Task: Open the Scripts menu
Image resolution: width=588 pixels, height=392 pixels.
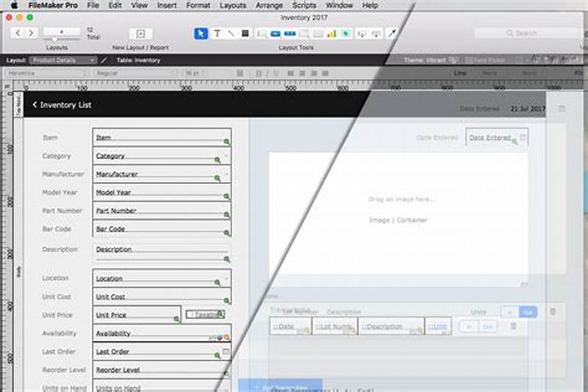Action: pos(304,5)
